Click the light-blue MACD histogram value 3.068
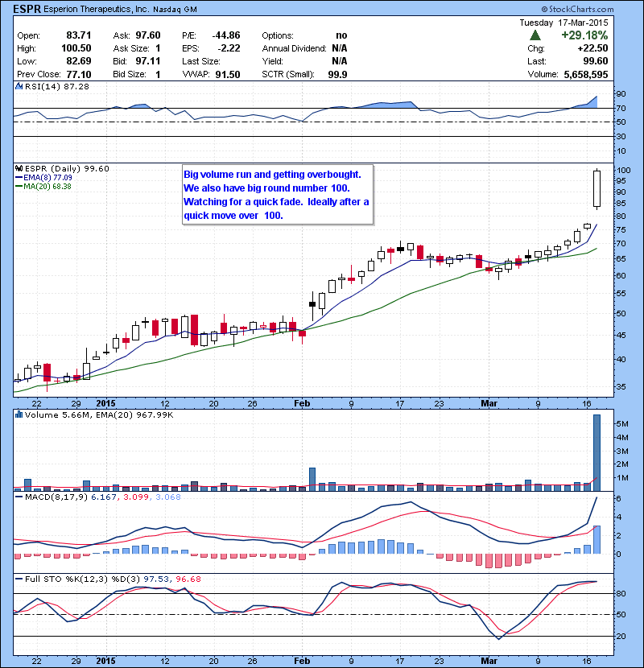This screenshot has width=644, height=668. (x=168, y=497)
